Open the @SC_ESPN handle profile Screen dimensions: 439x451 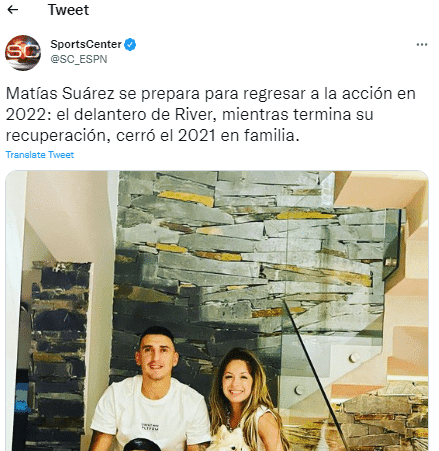tap(79, 59)
